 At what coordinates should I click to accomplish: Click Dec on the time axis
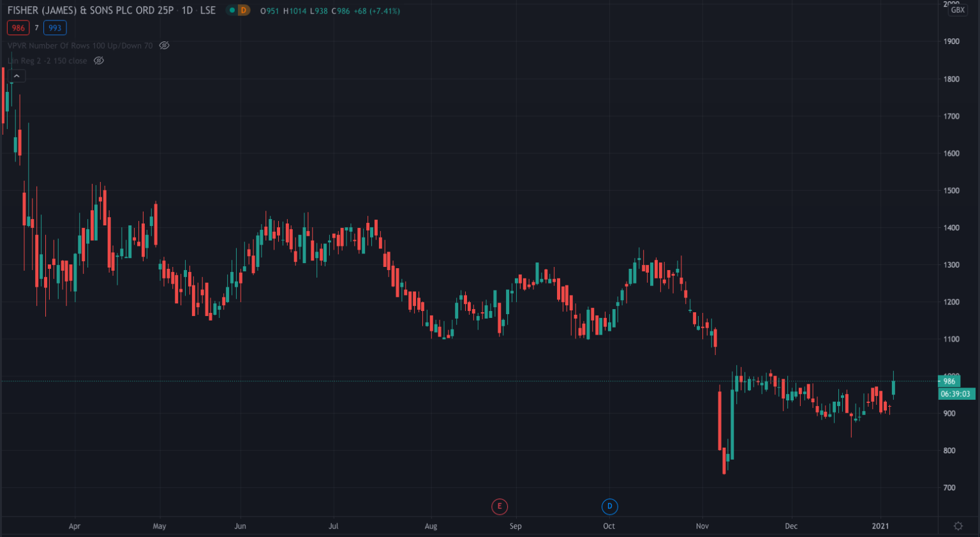tap(791, 526)
